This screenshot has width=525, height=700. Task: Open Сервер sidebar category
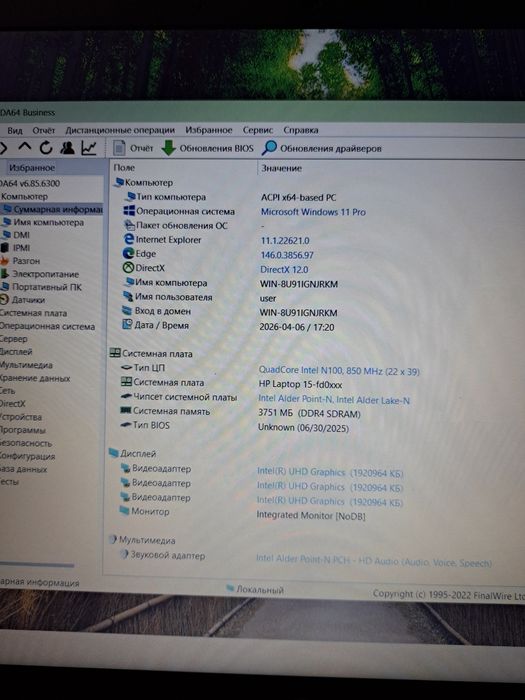coord(14,339)
